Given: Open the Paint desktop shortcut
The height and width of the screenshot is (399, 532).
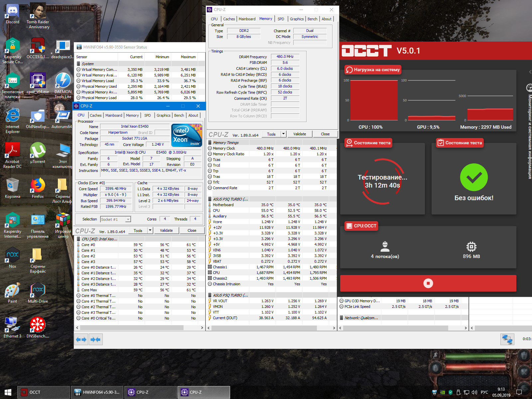Looking at the screenshot, I should tap(13, 293).
